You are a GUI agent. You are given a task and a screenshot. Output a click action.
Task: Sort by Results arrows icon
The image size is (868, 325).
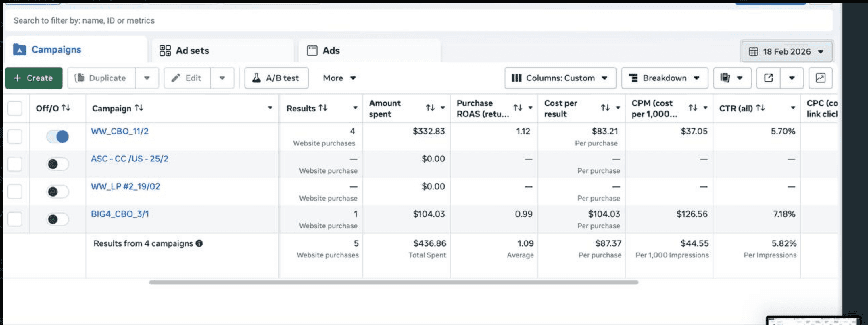pos(323,108)
